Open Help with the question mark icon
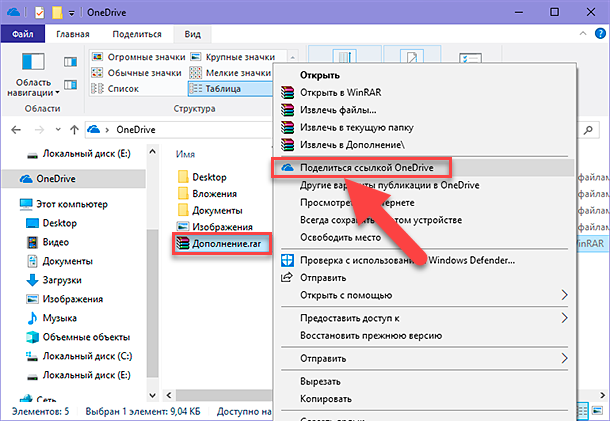 [600, 33]
